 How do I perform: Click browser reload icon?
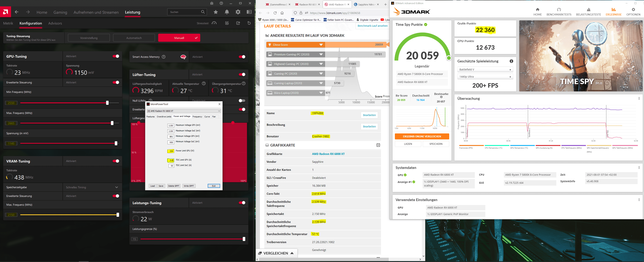coord(275,13)
